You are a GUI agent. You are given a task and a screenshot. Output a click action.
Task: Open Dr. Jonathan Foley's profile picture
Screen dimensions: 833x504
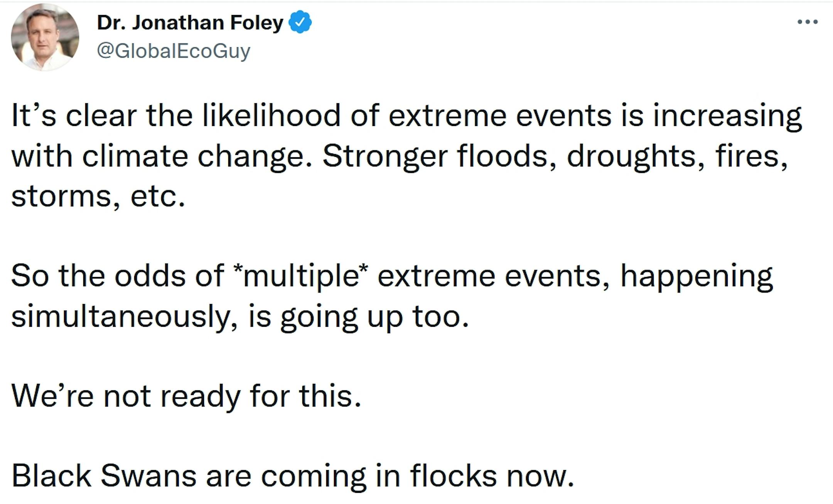coord(45,37)
